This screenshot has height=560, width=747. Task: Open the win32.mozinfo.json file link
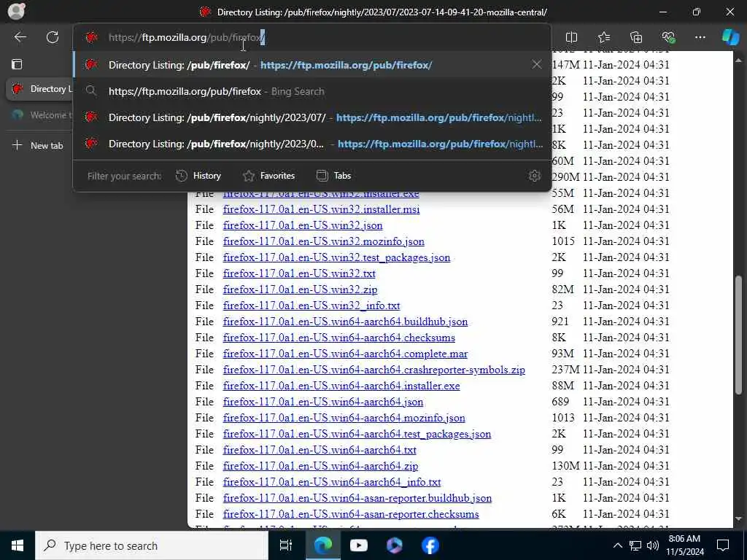click(x=323, y=241)
